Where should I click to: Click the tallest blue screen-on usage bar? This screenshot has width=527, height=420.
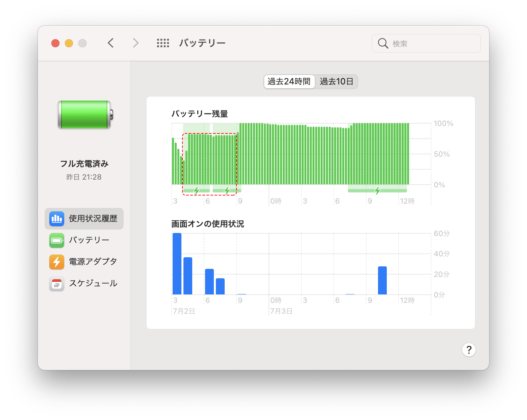tap(177, 264)
